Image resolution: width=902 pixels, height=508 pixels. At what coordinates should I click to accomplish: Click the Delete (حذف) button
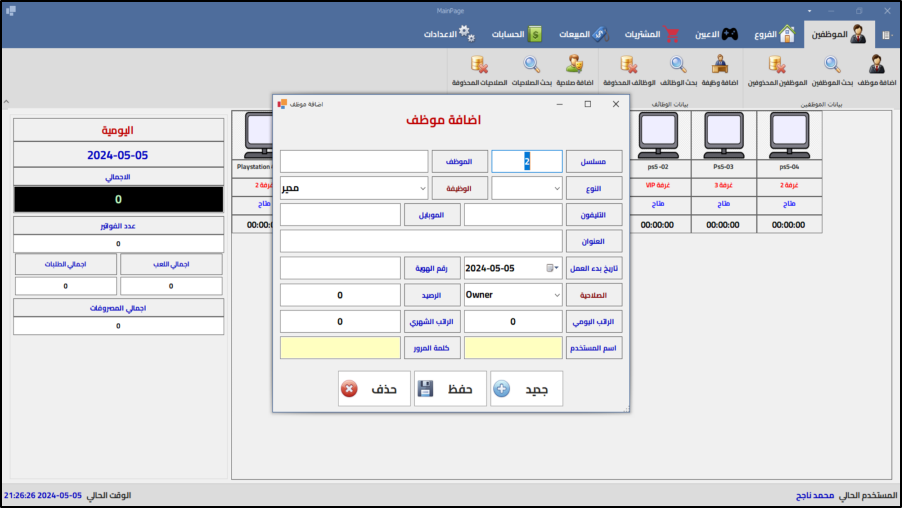(374, 389)
